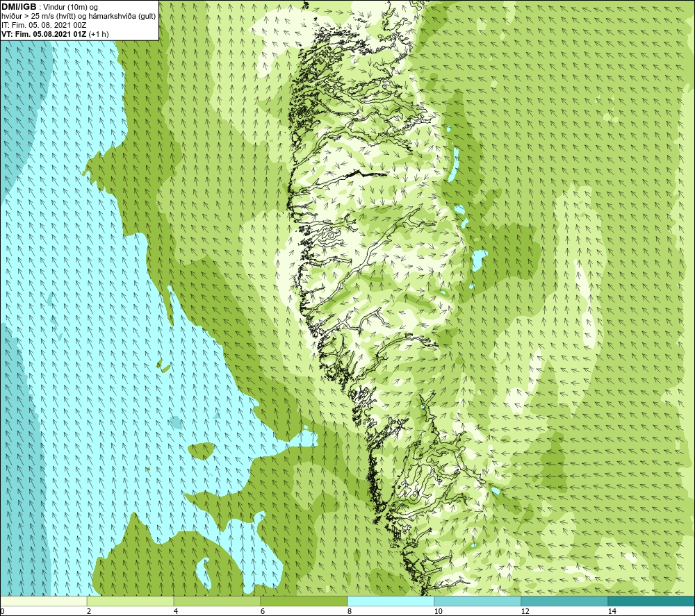
Task: Click the scale label '2'
Action: tap(89, 611)
